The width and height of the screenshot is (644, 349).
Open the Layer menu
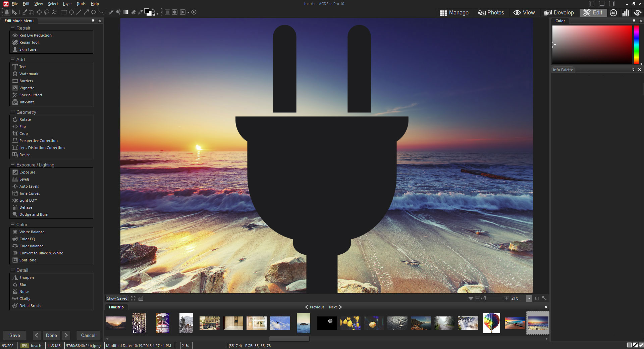point(67,4)
